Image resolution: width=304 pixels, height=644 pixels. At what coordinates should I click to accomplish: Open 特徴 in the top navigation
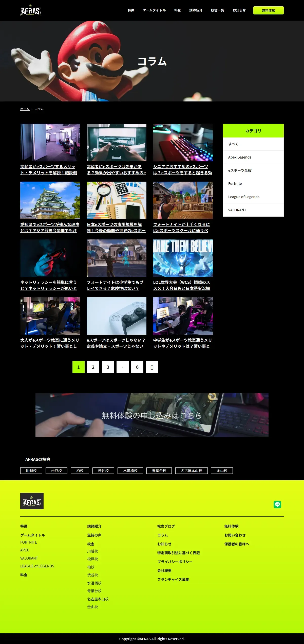tap(131, 10)
